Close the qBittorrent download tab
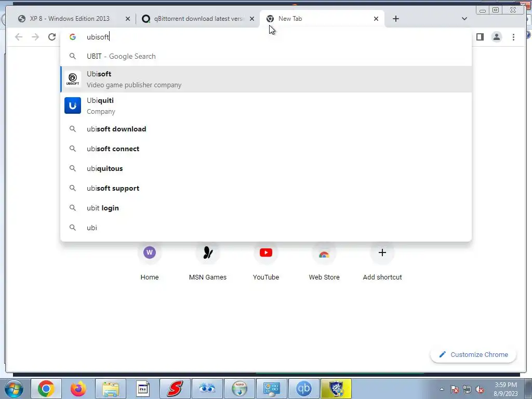 click(252, 19)
